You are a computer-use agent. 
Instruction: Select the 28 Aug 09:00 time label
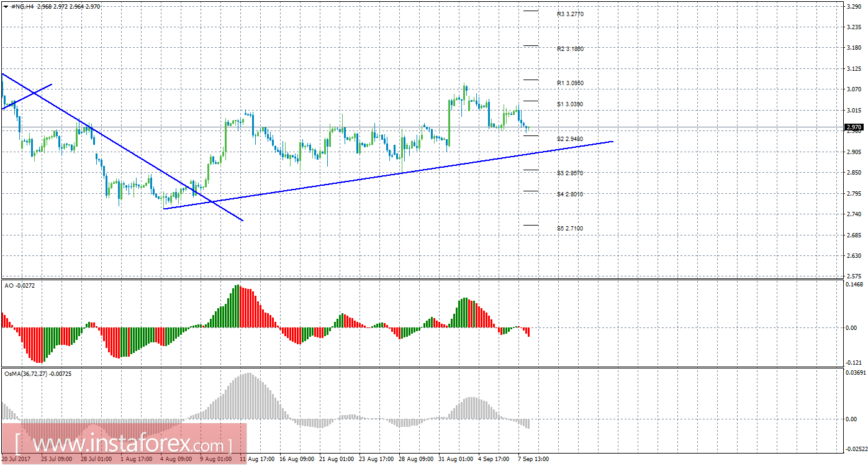(x=415, y=459)
